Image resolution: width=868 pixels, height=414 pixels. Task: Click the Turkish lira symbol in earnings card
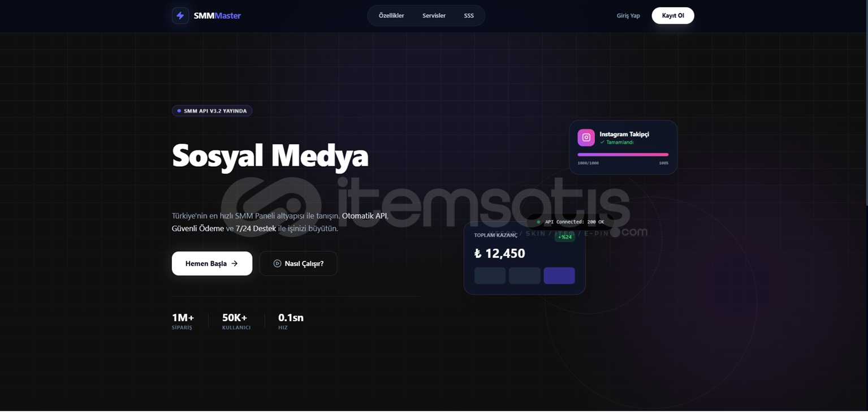pos(478,253)
